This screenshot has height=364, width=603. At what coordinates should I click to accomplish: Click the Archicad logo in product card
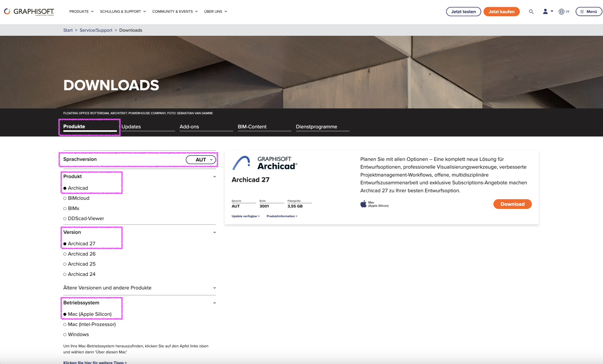pos(265,163)
